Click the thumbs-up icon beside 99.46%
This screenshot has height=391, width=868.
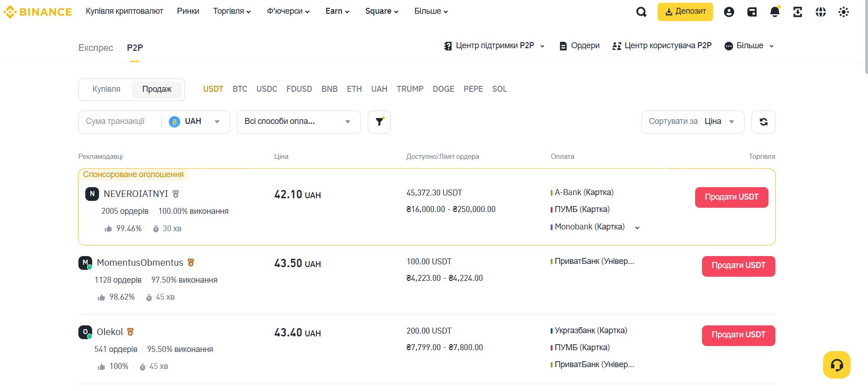(x=108, y=229)
